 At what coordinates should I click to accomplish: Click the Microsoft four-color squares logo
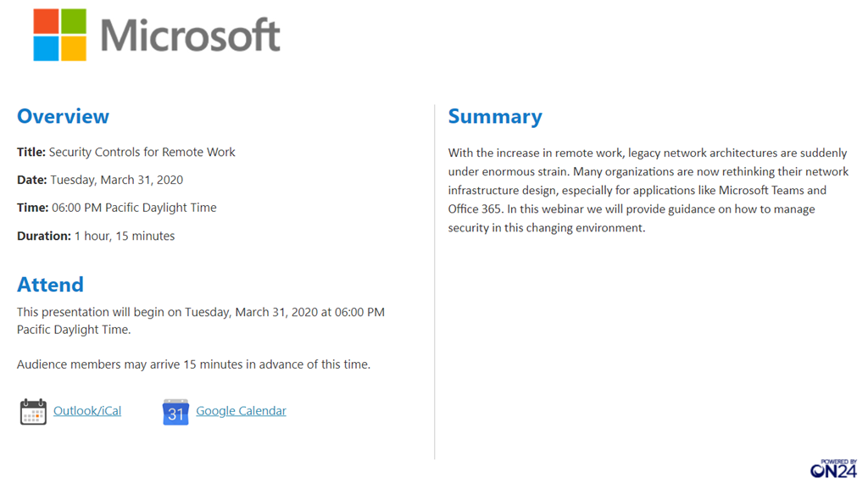point(60,35)
